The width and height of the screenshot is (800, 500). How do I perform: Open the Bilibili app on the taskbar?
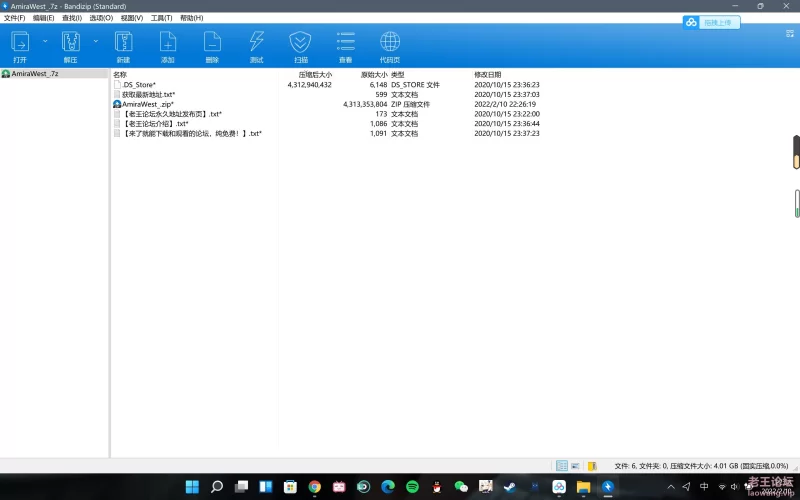coord(339,487)
